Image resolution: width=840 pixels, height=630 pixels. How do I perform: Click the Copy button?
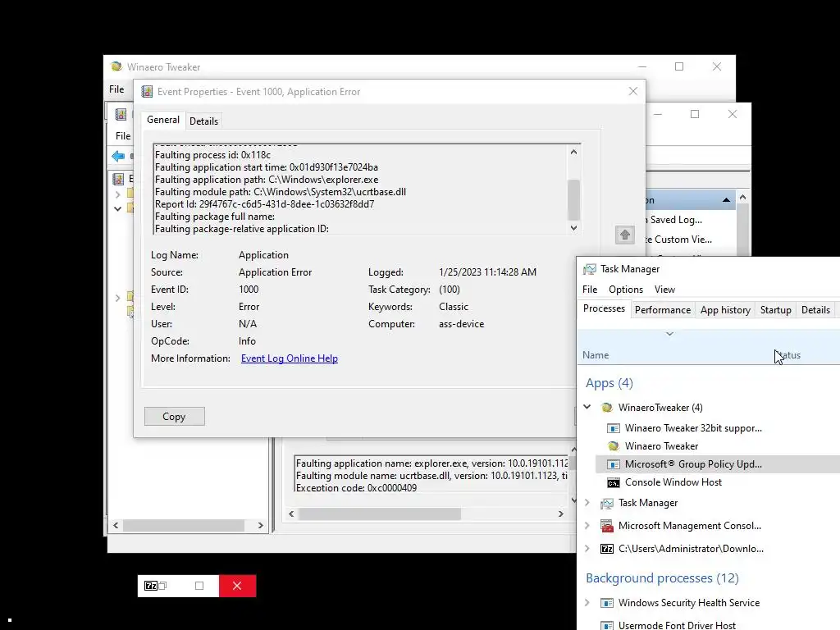tap(174, 416)
